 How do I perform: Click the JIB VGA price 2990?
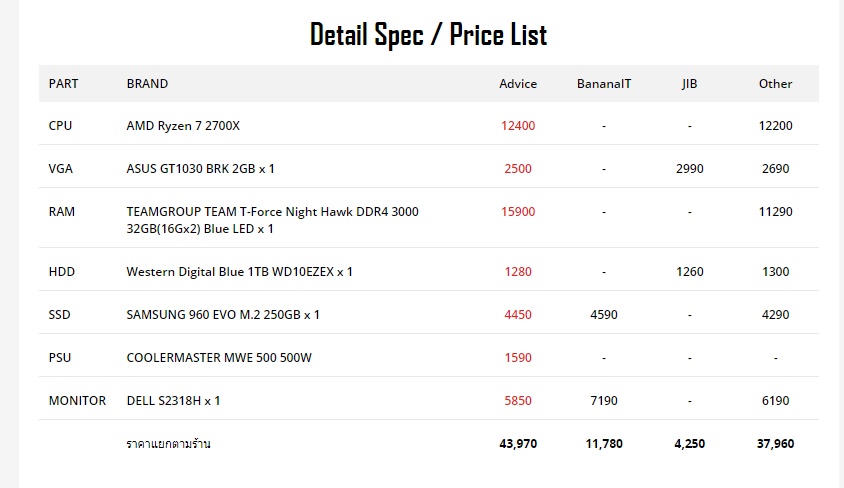click(690, 169)
